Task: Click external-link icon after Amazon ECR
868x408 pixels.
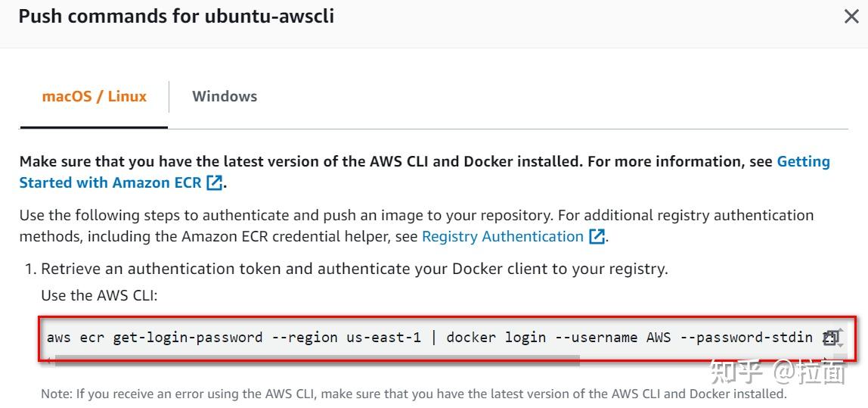Action: click(x=215, y=182)
